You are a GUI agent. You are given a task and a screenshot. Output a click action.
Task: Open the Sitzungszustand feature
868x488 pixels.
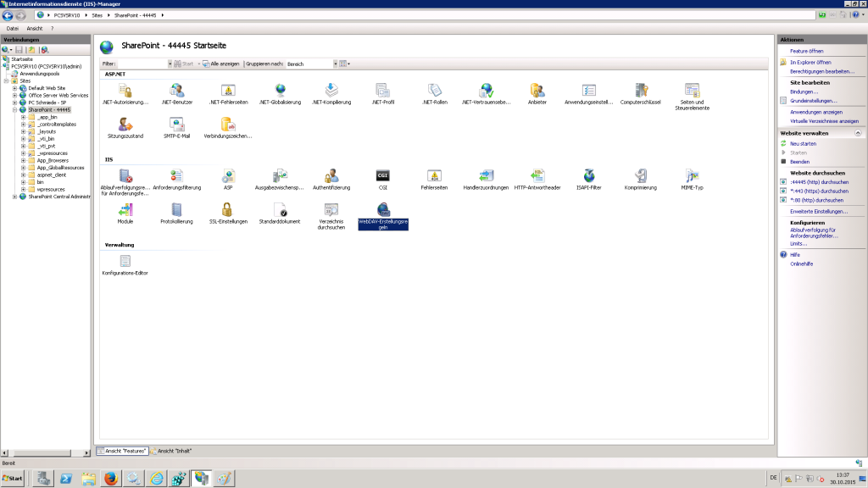click(x=125, y=128)
